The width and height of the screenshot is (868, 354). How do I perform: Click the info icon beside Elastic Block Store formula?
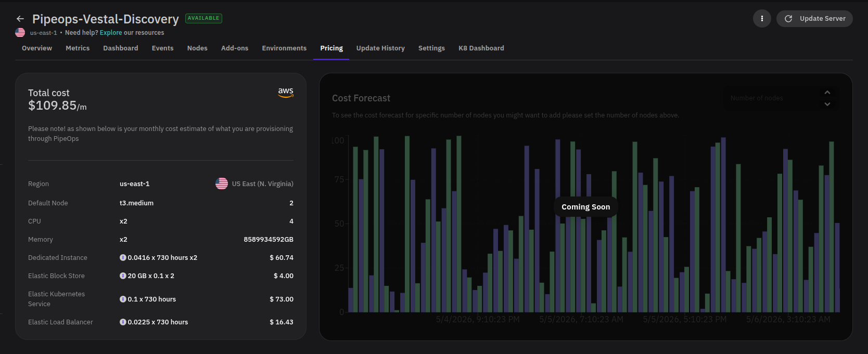(123, 276)
